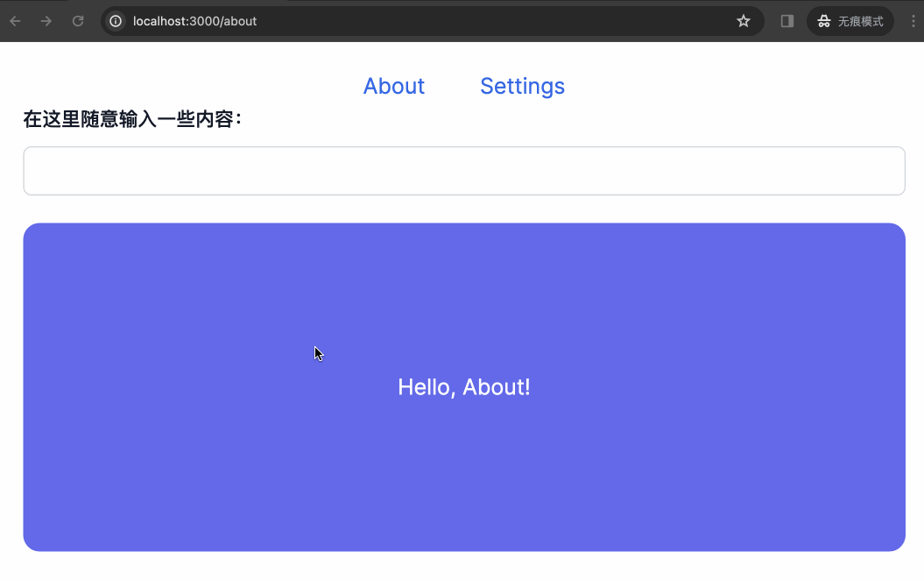Screen dimensions: 924x580
Task: Click the browser forward arrow
Action: click(46, 21)
